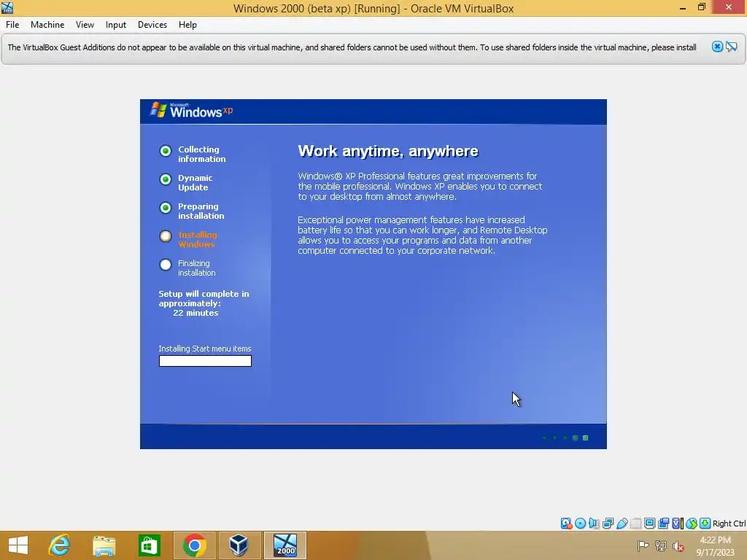Open the Windows Start button
The image size is (747, 560).
tap(18, 545)
